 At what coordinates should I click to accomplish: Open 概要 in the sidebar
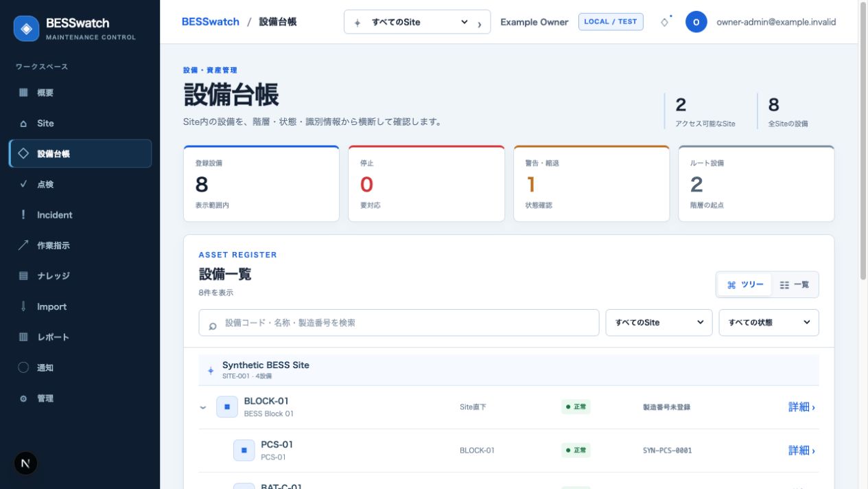coord(80,93)
